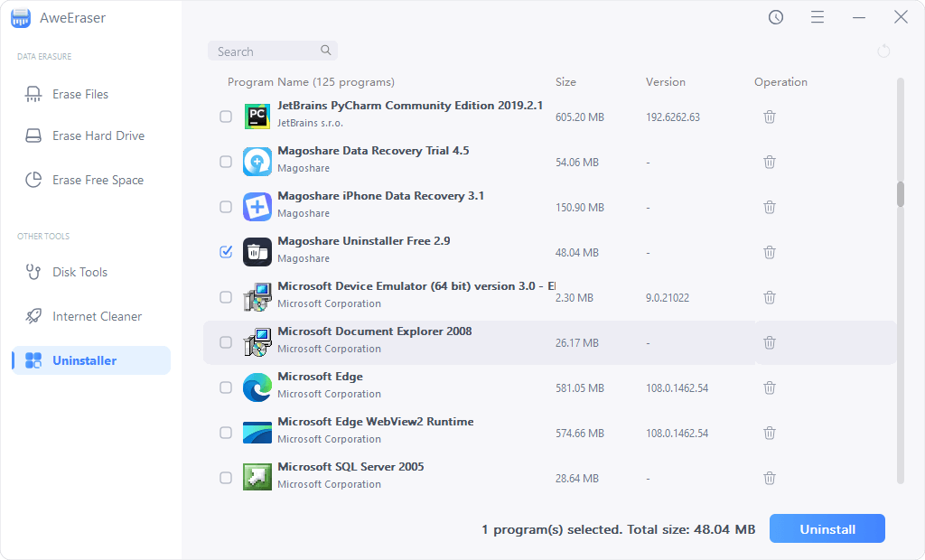Image resolution: width=925 pixels, height=560 pixels.
Task: Click the Magoshare Data Recovery Trial app icon
Action: [257, 162]
